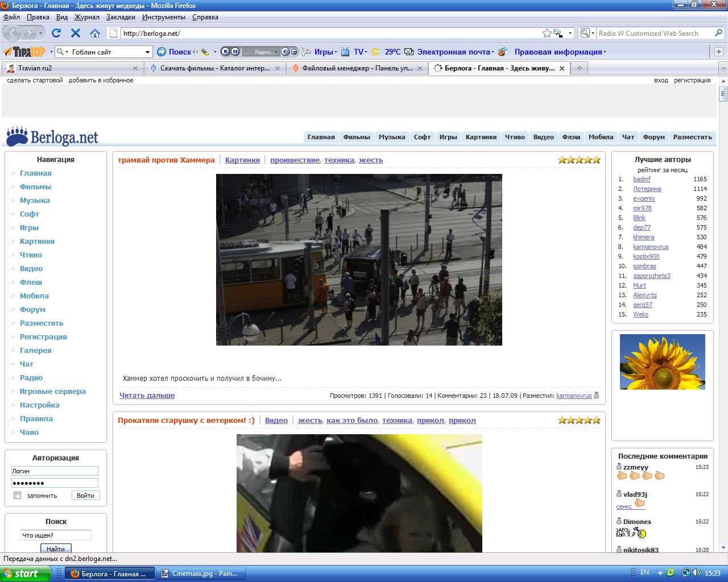
Task: Click the TV icon in the toolbar
Action: click(x=345, y=52)
